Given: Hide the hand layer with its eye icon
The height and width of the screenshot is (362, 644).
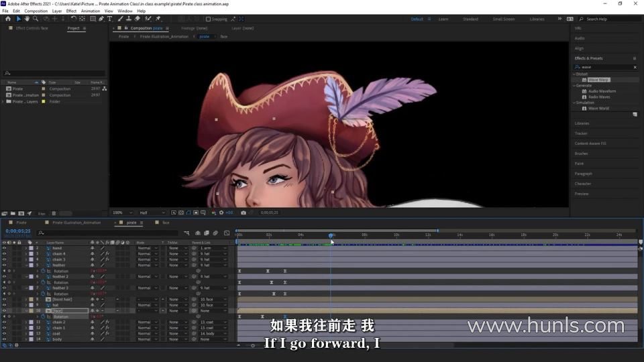Looking at the screenshot, I should 4,248.
